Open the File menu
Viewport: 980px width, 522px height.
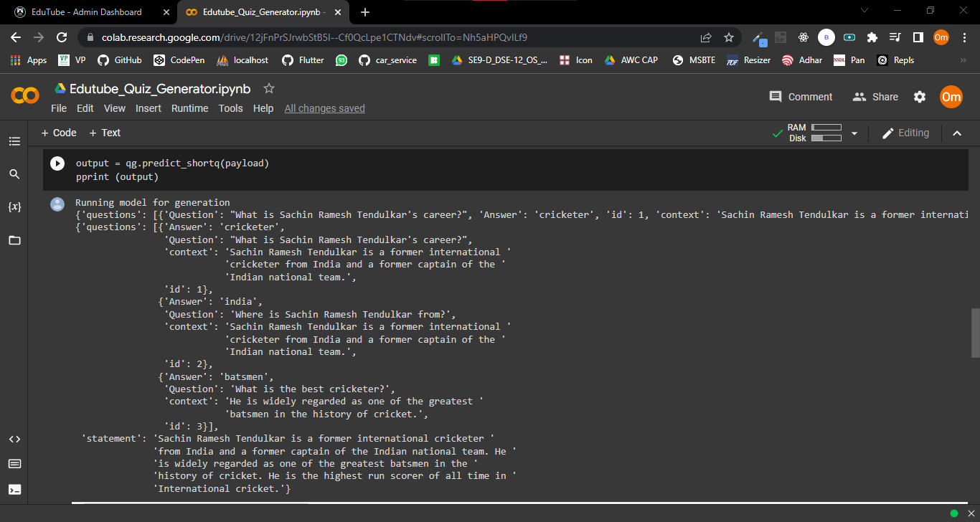59,108
